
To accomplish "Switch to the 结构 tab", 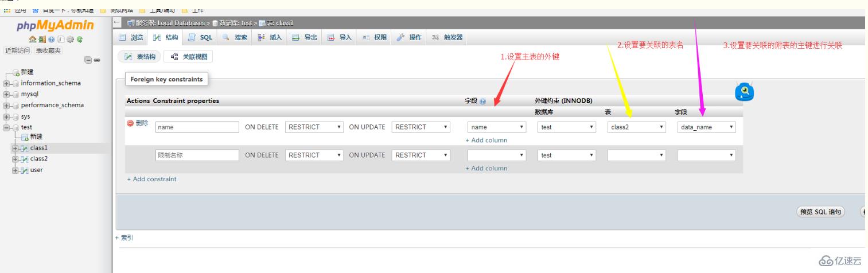I will [x=166, y=38].
